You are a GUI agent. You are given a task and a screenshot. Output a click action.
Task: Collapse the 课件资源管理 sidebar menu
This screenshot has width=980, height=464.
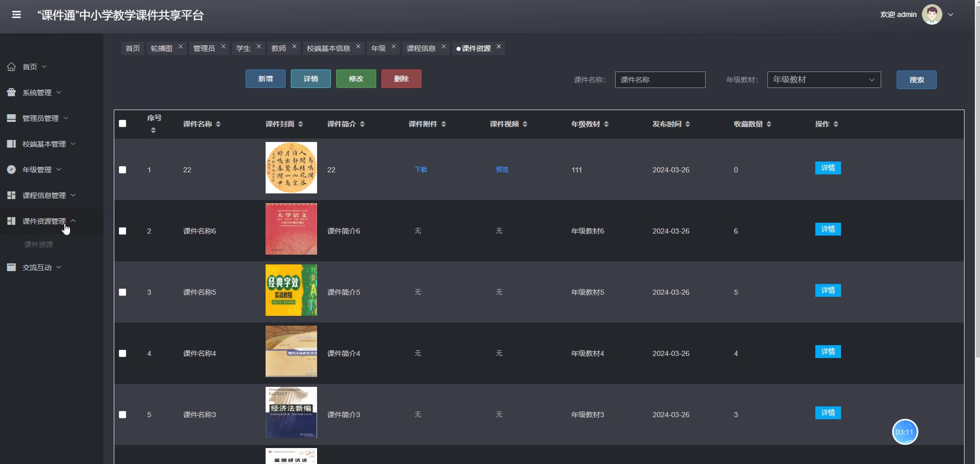click(x=44, y=221)
